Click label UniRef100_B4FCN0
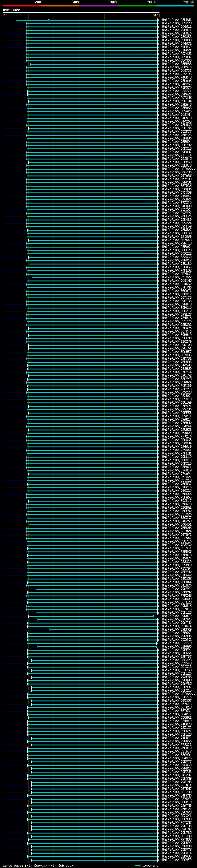Viewport: 197px width, 868px height. click(x=176, y=795)
